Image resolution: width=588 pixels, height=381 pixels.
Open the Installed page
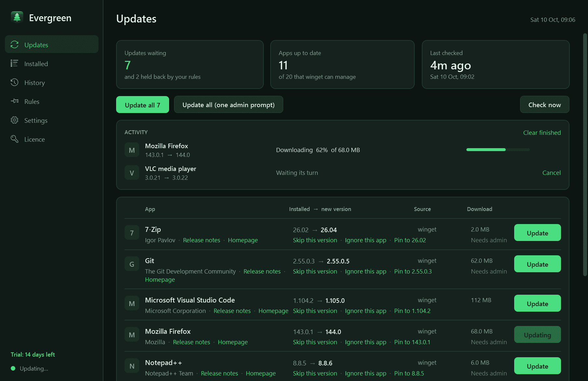click(x=52, y=63)
